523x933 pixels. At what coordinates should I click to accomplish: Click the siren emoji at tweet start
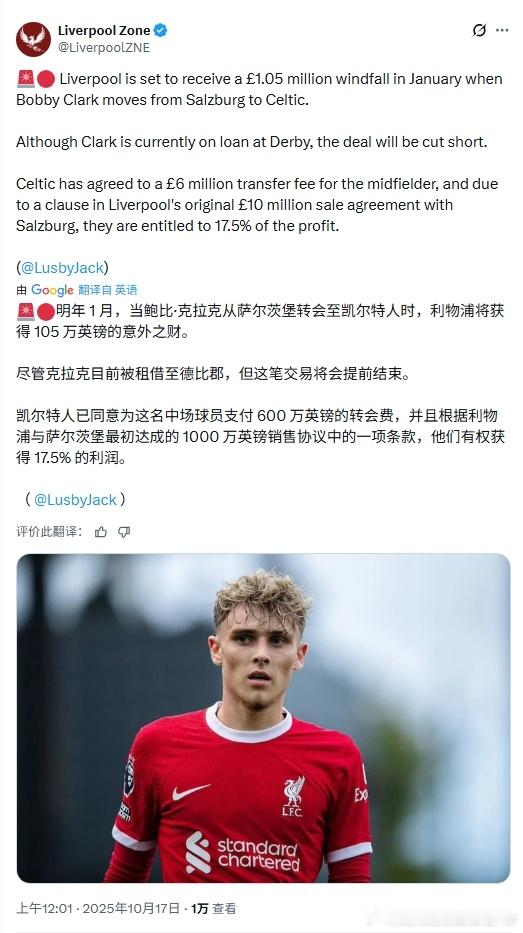[25, 79]
